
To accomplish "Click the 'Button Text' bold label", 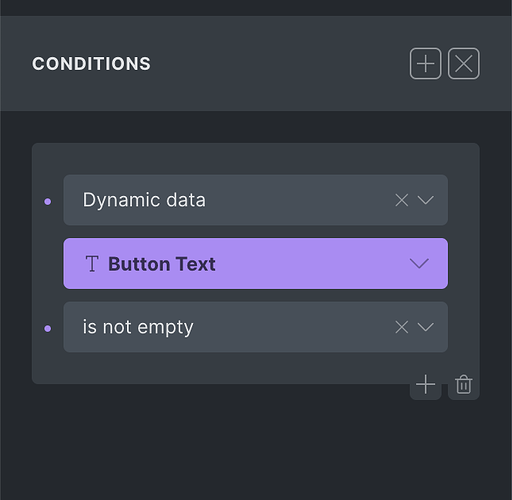I will pos(162,264).
